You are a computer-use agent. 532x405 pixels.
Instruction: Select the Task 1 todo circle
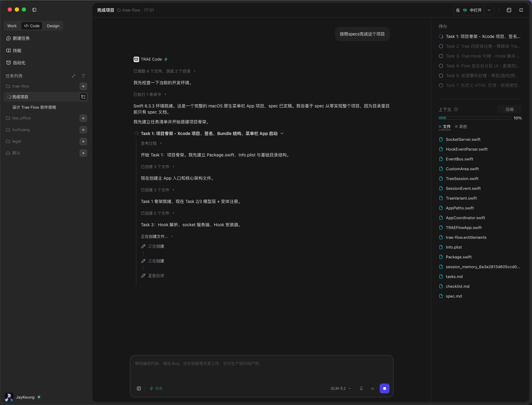pos(441,36)
